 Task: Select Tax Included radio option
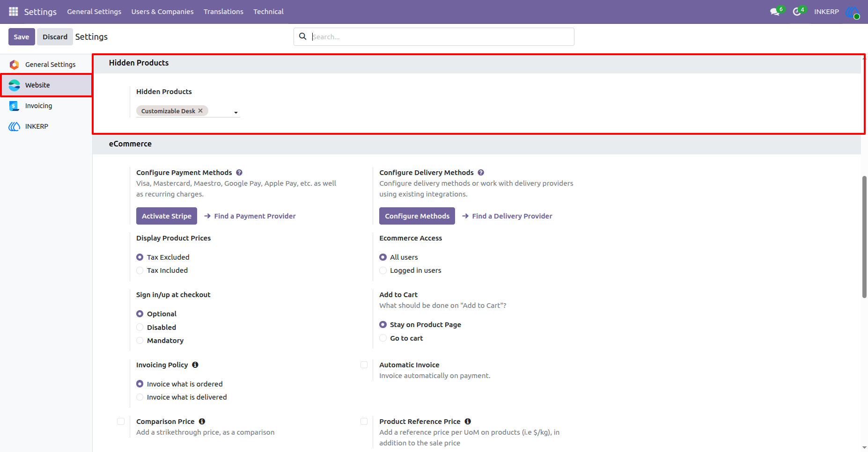coord(140,270)
